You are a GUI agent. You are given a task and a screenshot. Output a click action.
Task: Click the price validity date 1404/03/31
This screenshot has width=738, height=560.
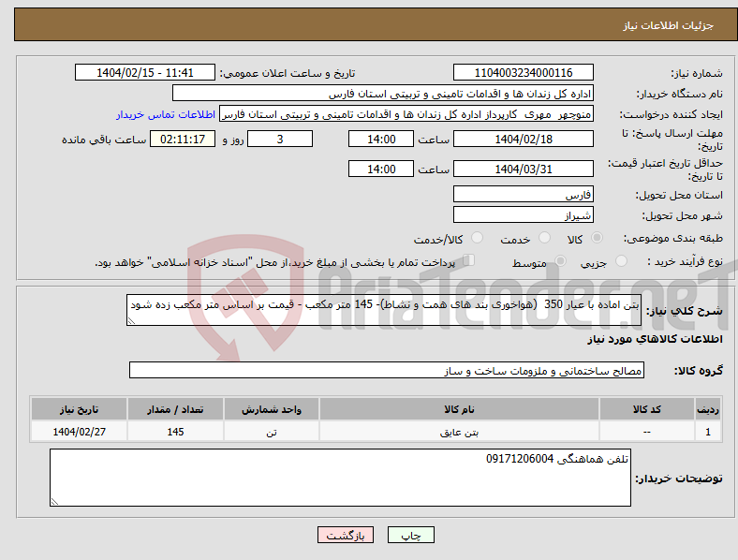click(524, 169)
